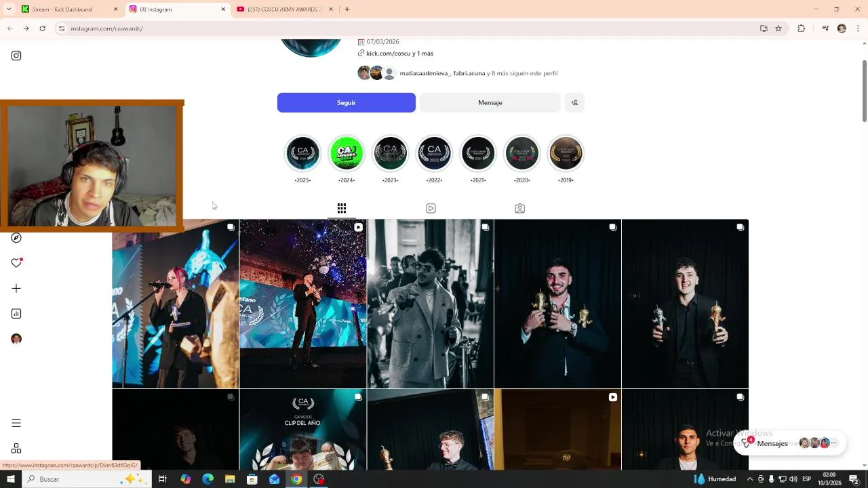
Task: Open the Chrome extensions puzzle icon
Action: coord(801,28)
